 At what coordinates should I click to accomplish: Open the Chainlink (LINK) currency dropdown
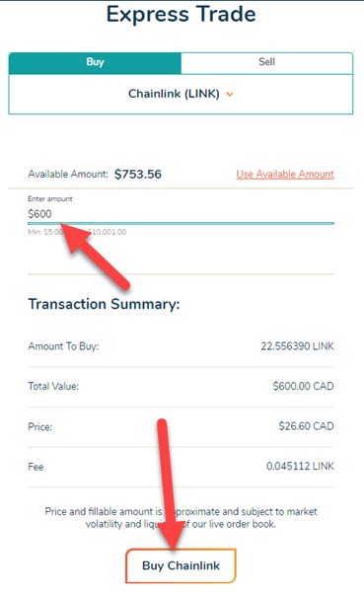pos(181,94)
